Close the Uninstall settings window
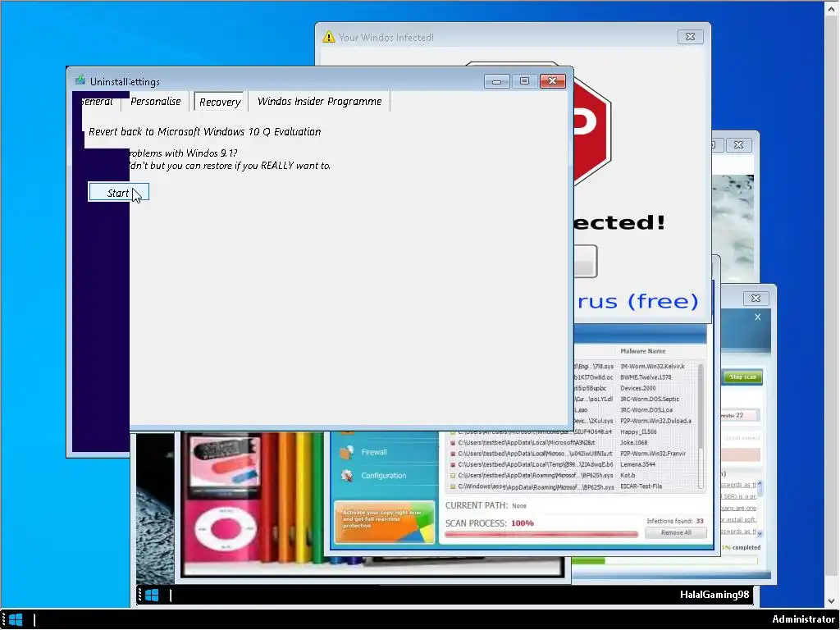 [x=552, y=81]
